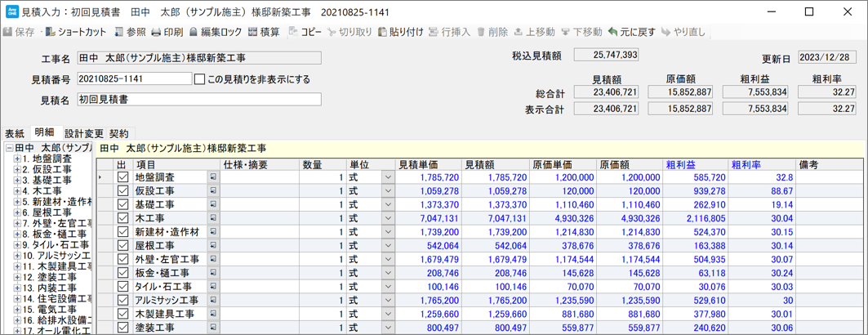Viewport: 868px width, 335px height.
Task: Open the 単位 dropdown for 地盤調査 row
Action: (x=388, y=178)
